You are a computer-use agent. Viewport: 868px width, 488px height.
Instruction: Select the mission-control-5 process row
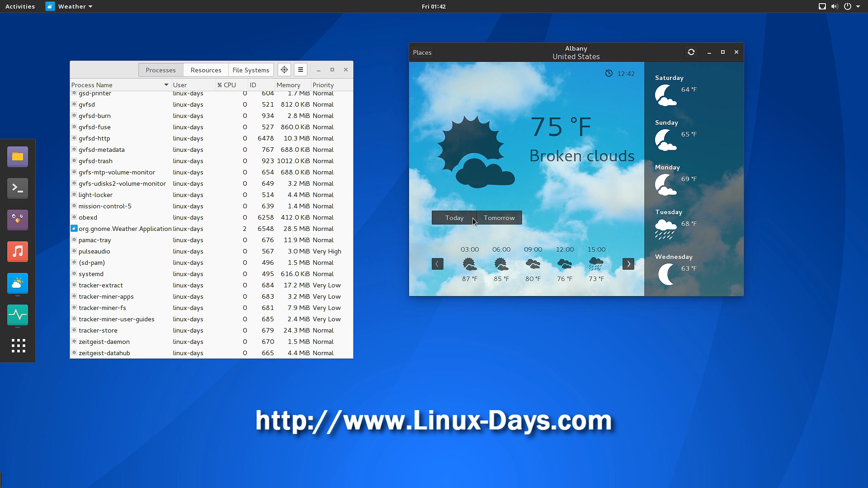point(211,206)
